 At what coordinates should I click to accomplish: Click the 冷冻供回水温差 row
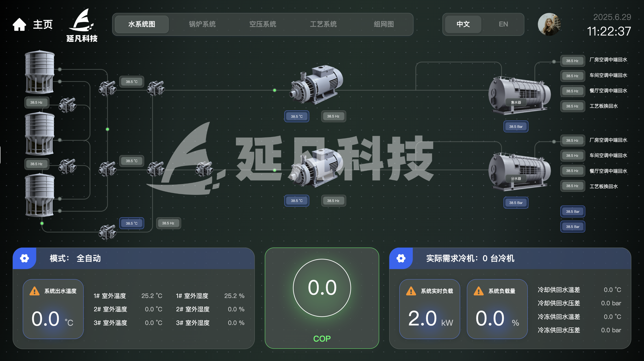pyautogui.click(x=579, y=317)
